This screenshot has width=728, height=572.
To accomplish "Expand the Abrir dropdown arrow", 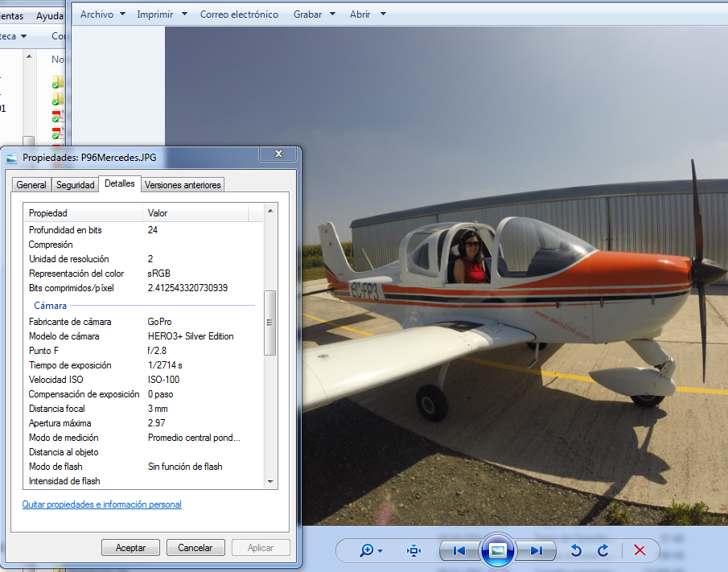I will coord(383,14).
